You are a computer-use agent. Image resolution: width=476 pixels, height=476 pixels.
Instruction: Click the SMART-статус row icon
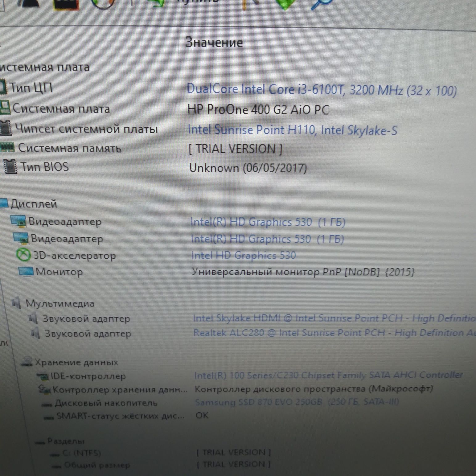[x=49, y=418]
